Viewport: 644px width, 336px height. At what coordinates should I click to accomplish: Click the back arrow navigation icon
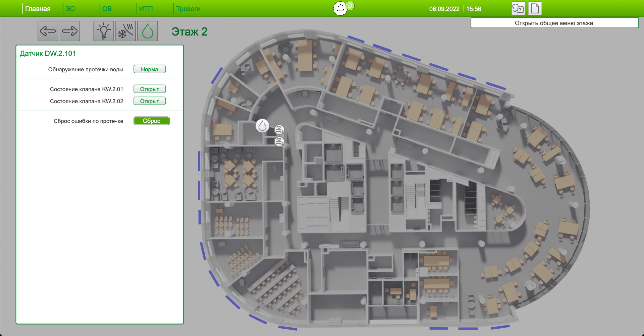coord(48,31)
